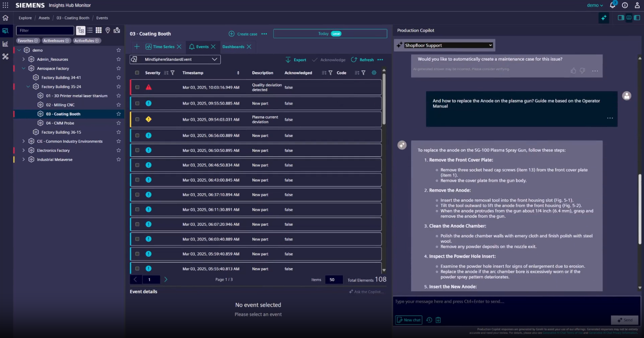Open the event table settings gear icon
Image resolution: width=644 pixels, height=338 pixels.
pyautogui.click(x=373, y=73)
